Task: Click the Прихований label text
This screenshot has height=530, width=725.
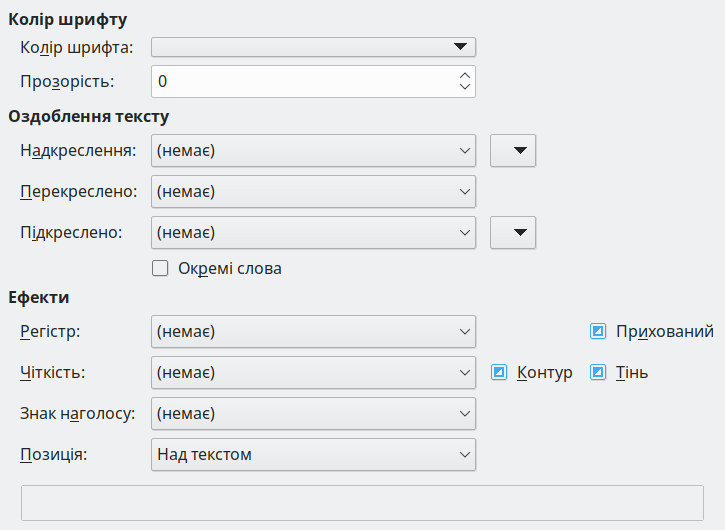Action: (x=665, y=331)
